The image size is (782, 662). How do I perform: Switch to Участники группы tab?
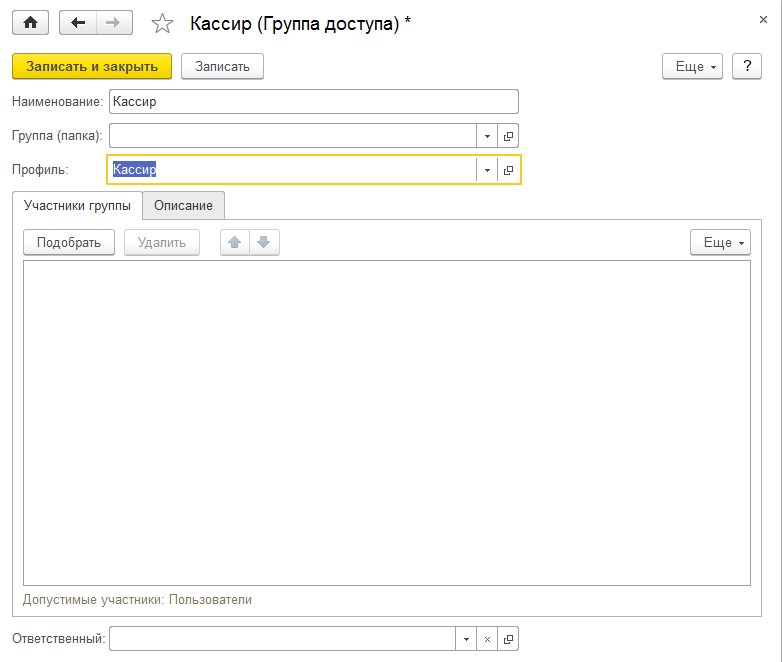pyautogui.click(x=77, y=206)
